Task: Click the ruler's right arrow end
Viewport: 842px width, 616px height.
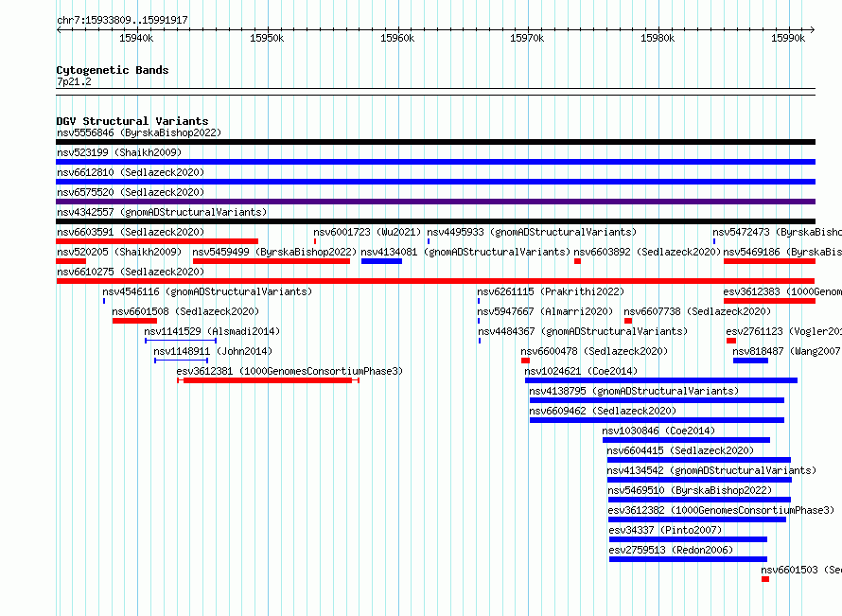Action: [813, 30]
